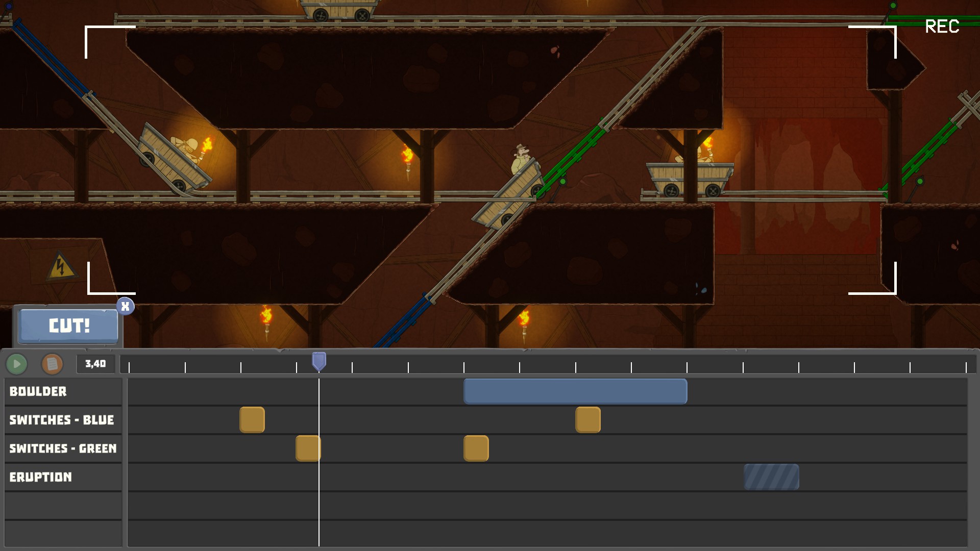Select the long blue Boulder clip
980x551 pixels.
point(575,391)
